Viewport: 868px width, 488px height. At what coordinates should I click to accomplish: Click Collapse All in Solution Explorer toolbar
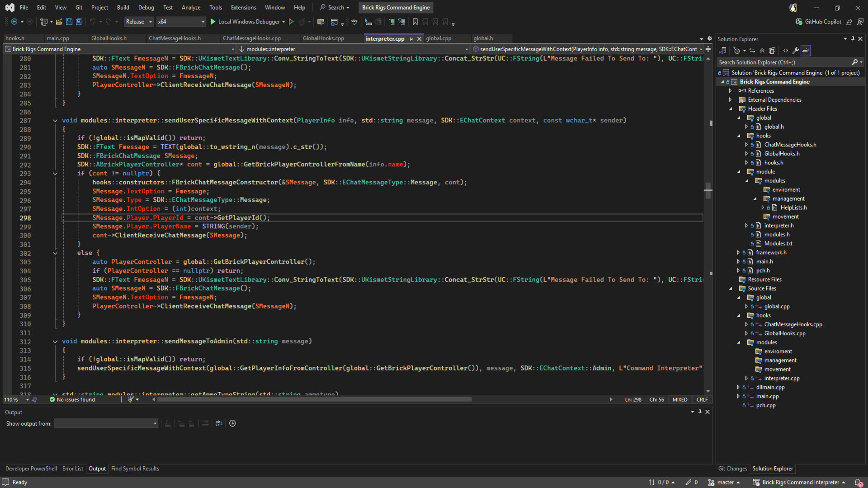click(x=762, y=51)
